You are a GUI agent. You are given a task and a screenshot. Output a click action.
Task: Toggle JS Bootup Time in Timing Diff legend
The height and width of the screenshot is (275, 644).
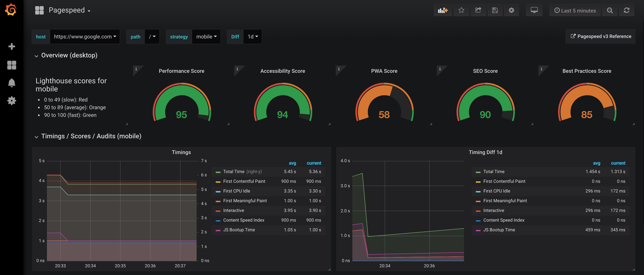[x=499, y=230]
